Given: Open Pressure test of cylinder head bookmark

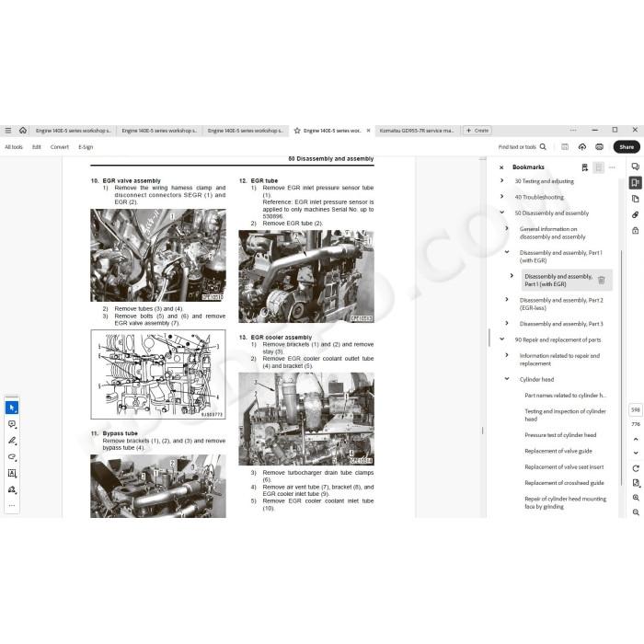Looking at the screenshot, I should 560,435.
